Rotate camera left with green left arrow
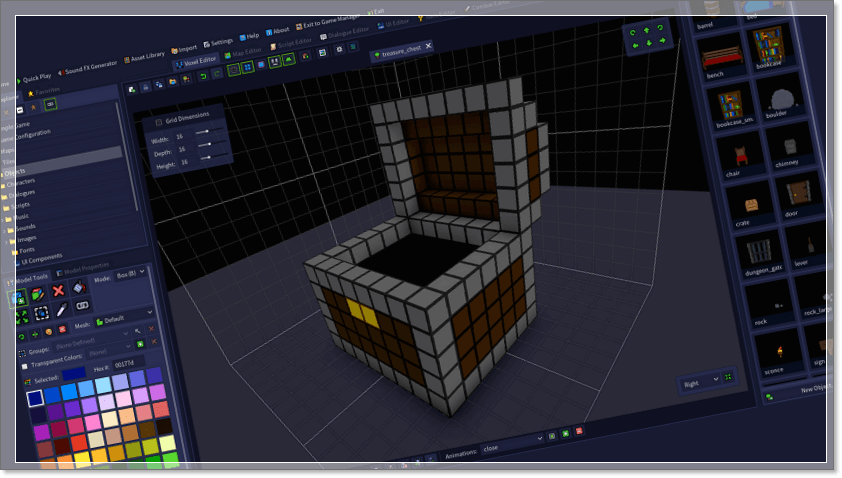The image size is (842, 478). 636,46
